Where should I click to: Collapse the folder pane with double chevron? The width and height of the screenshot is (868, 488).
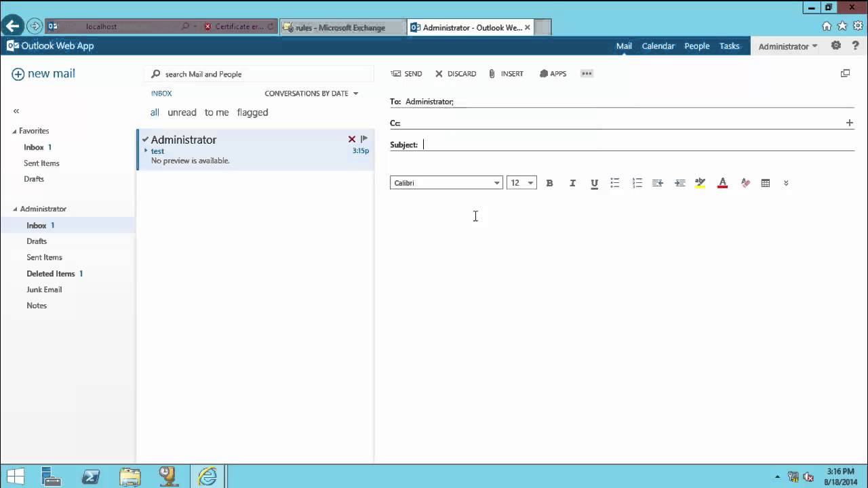point(16,110)
